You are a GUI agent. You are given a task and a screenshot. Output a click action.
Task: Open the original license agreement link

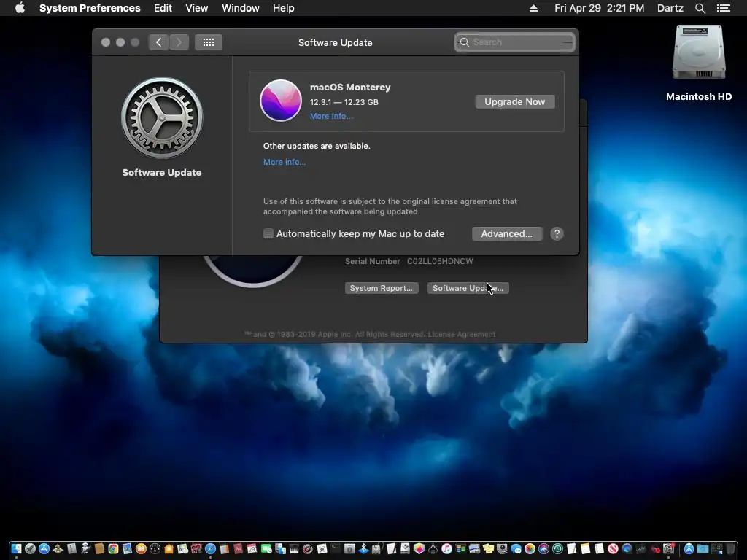click(x=451, y=201)
